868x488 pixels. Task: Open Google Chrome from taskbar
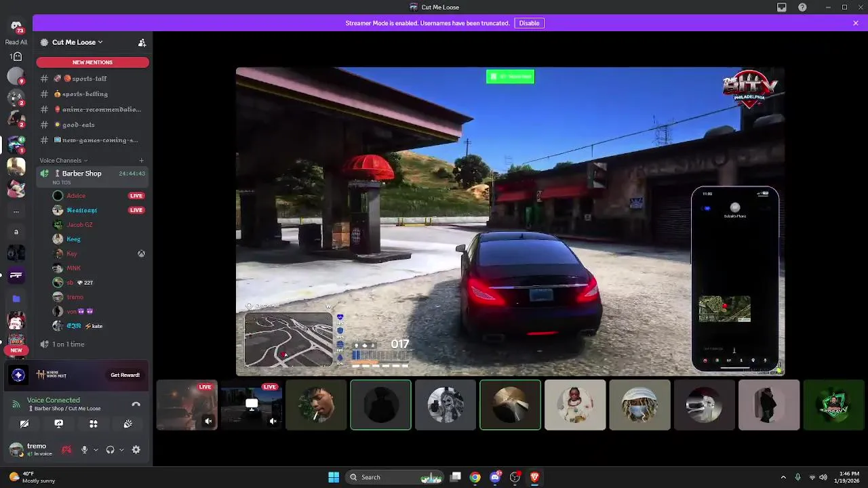pyautogui.click(x=475, y=477)
